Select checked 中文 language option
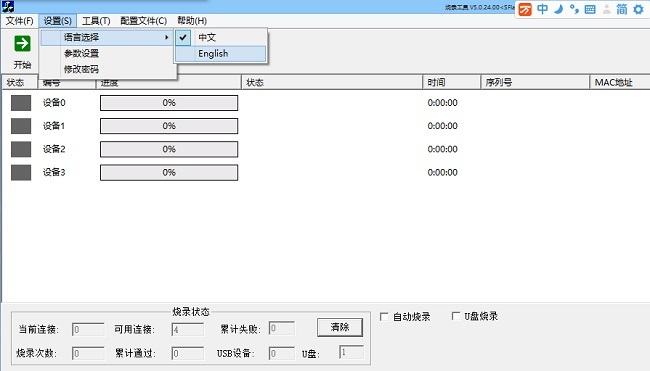 pyautogui.click(x=221, y=37)
